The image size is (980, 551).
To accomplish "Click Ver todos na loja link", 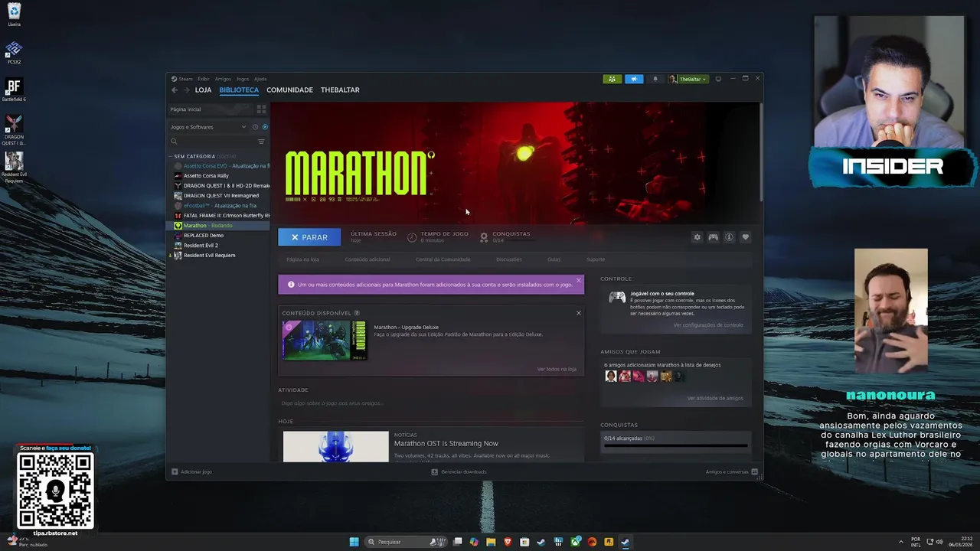I will click(557, 369).
